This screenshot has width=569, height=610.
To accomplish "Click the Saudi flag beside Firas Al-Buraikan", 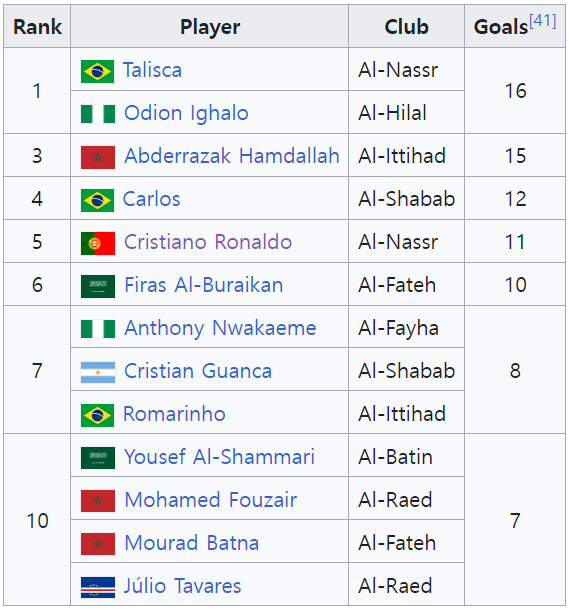I will click(x=98, y=286).
